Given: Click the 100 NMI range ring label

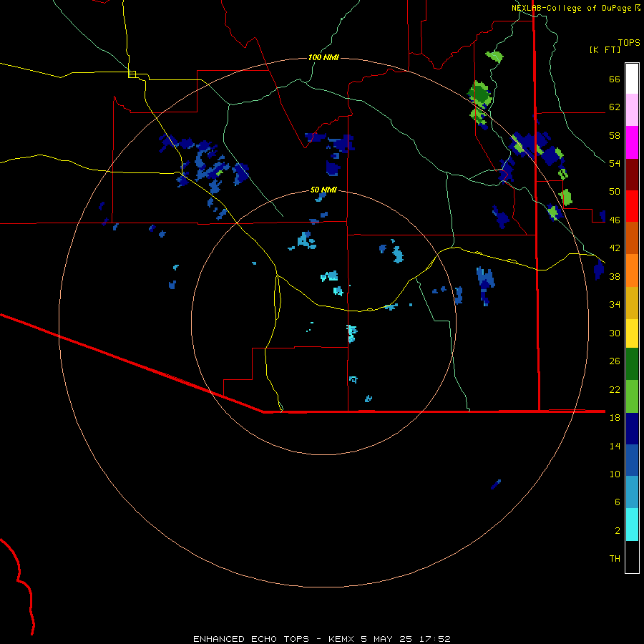Looking at the screenshot, I should 323,57.
